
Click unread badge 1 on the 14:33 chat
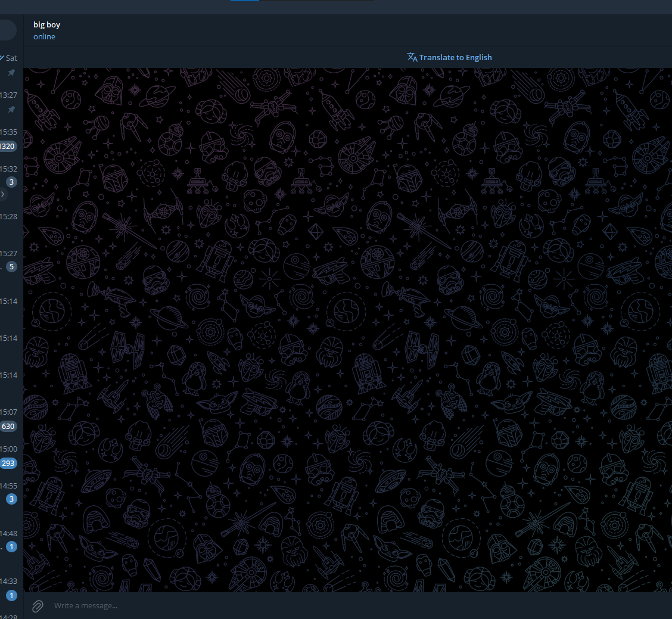[x=11, y=595]
